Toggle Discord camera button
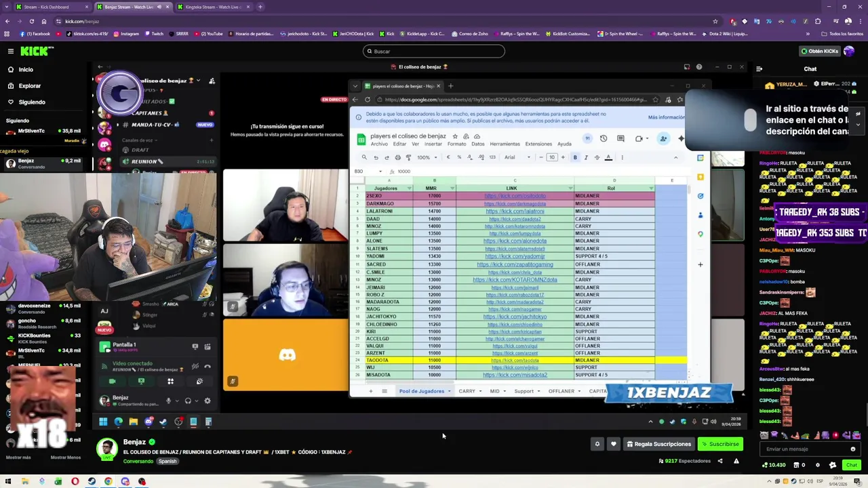Viewport: 868px width, 488px height. point(112,382)
